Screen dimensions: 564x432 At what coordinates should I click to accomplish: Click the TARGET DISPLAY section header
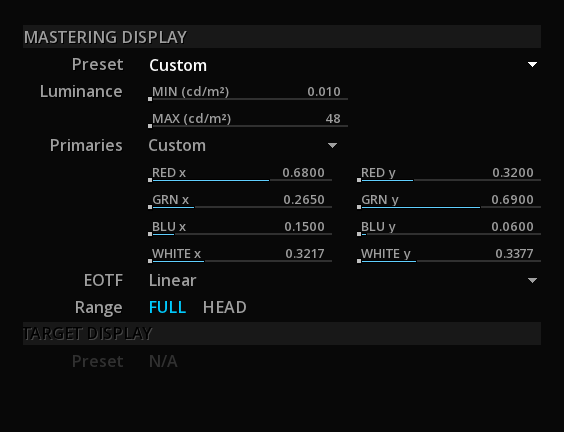coord(282,333)
